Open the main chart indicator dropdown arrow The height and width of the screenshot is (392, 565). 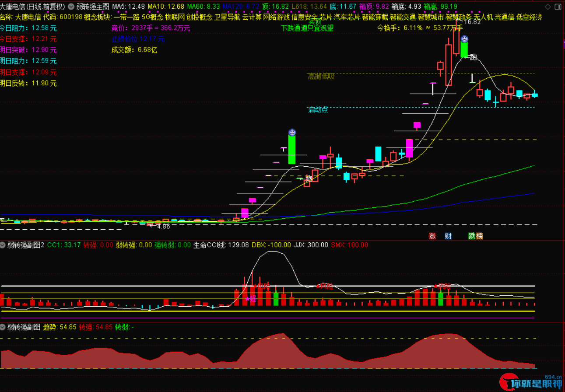(71, 7)
